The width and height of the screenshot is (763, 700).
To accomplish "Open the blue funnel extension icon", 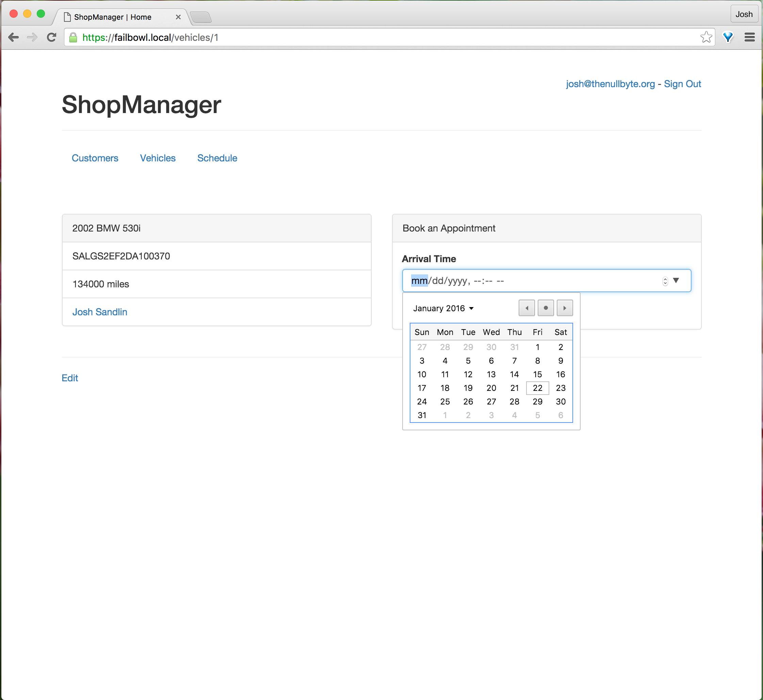I will pos(728,37).
